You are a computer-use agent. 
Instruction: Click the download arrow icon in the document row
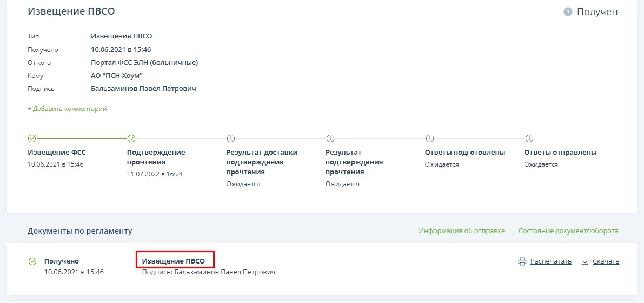coord(585,261)
